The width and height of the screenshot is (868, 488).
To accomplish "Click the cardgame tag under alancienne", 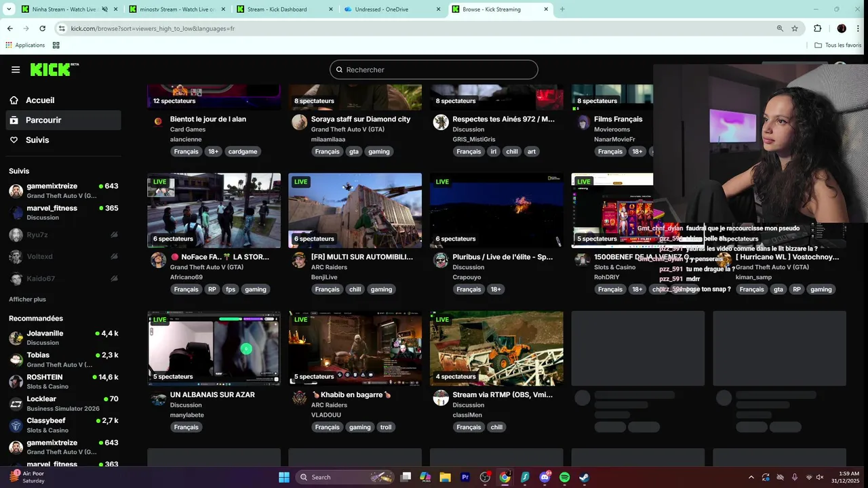I will [243, 152].
